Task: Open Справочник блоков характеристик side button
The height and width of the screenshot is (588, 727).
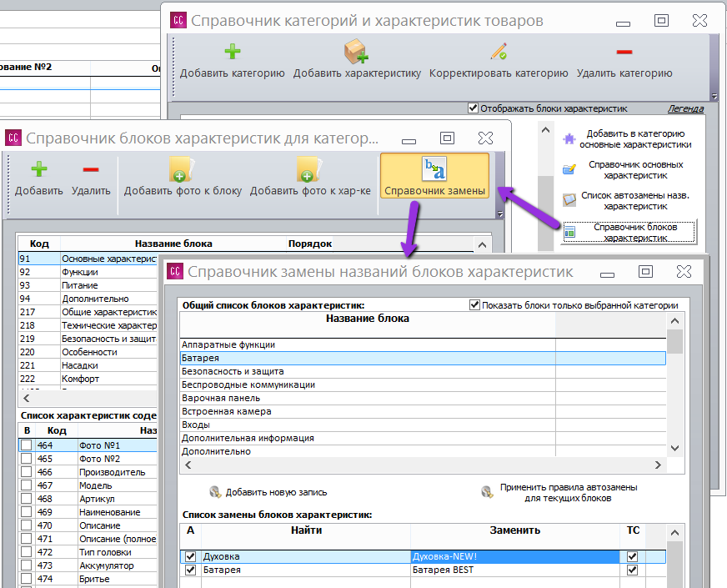Action: pyautogui.click(x=629, y=232)
